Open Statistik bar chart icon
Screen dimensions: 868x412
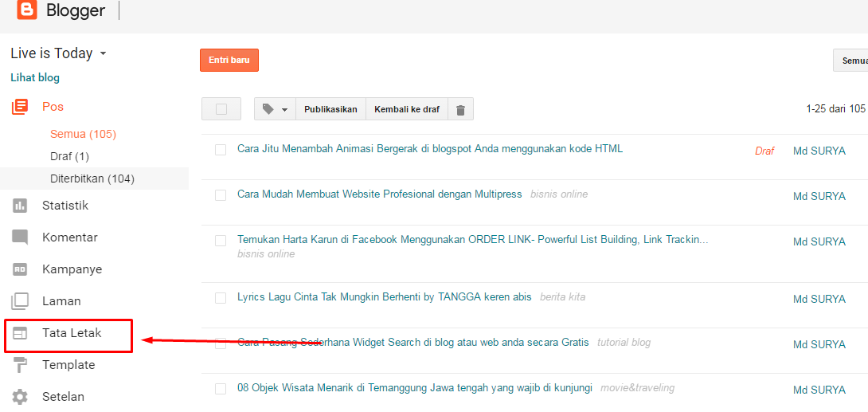20,206
